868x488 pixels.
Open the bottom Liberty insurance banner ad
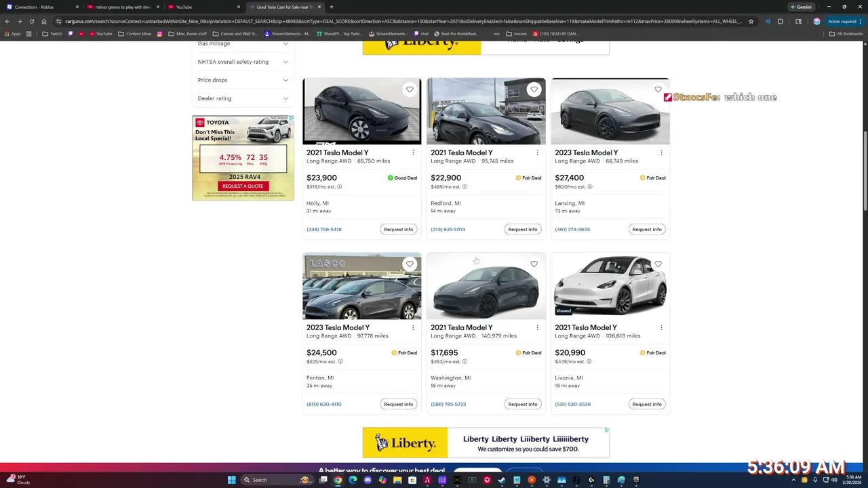(486, 443)
